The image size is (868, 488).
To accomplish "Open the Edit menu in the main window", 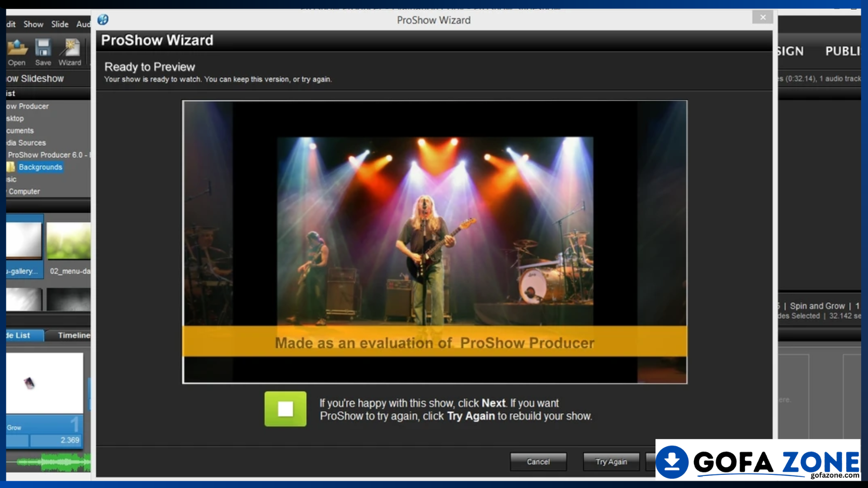I will pyautogui.click(x=11, y=24).
